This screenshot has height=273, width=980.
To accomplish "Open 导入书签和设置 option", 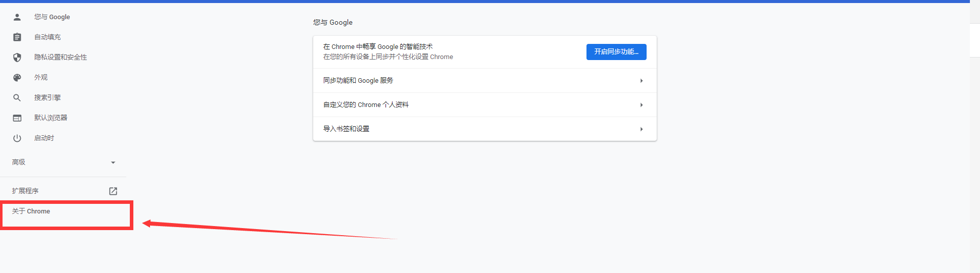I will pyautogui.click(x=485, y=129).
